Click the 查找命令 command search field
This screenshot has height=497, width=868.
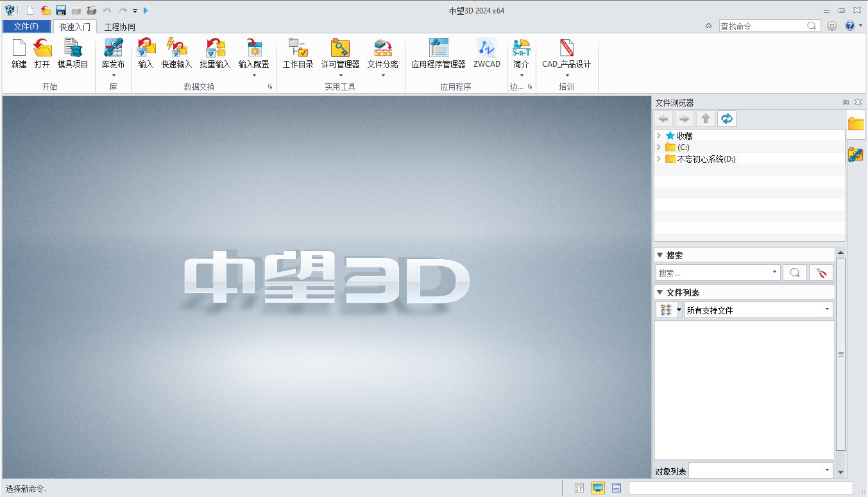[762, 26]
